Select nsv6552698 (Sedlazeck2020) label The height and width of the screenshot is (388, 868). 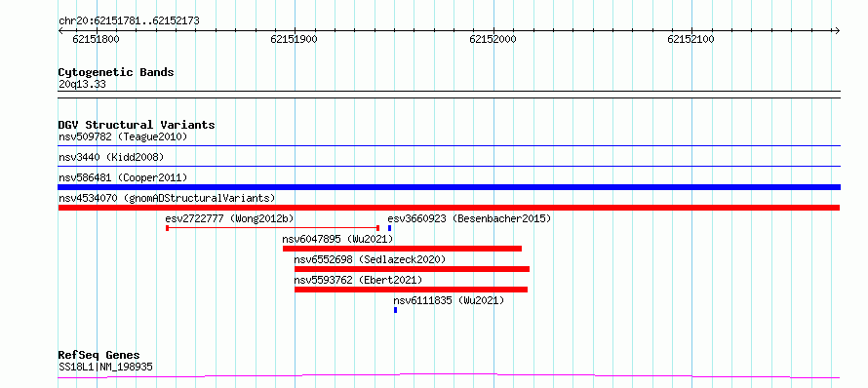pyautogui.click(x=370, y=259)
